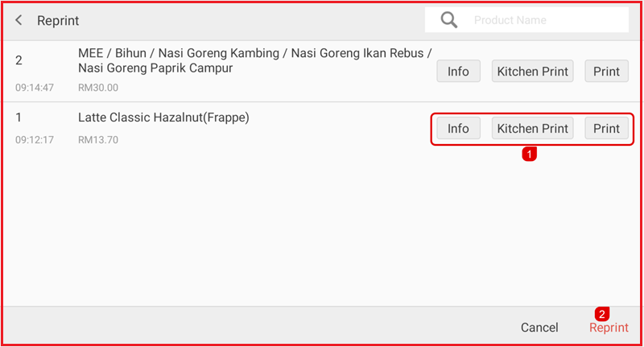Click the Reprint page title
The image size is (644, 347).
click(x=58, y=20)
